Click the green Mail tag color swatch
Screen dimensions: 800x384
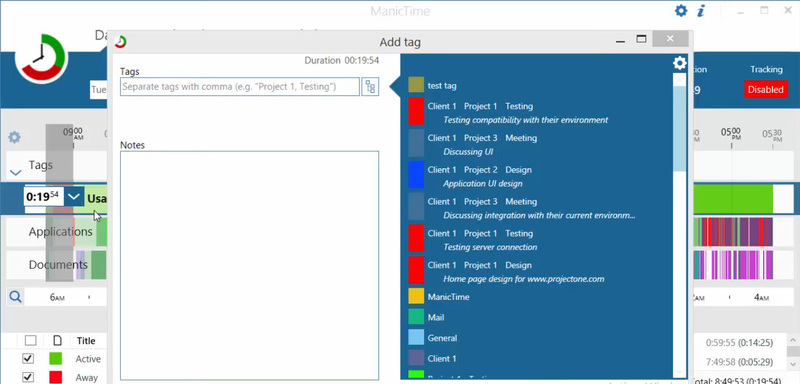tap(416, 317)
